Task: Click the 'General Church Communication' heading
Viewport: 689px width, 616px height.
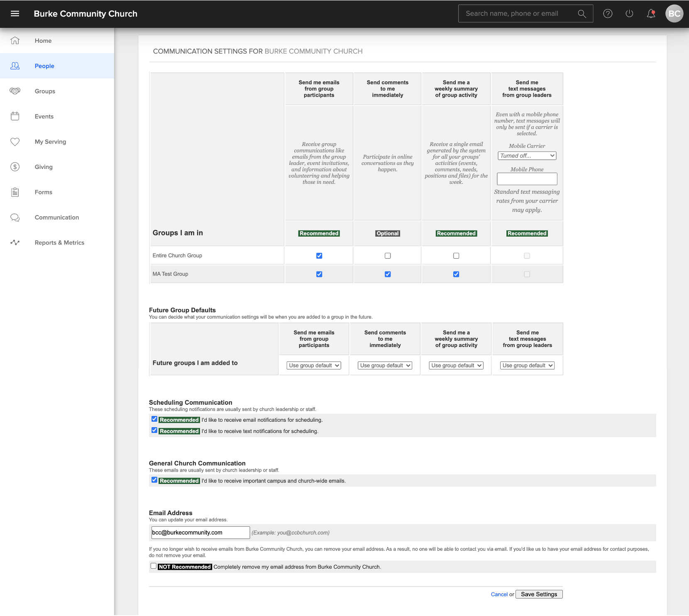Action: coord(197,463)
